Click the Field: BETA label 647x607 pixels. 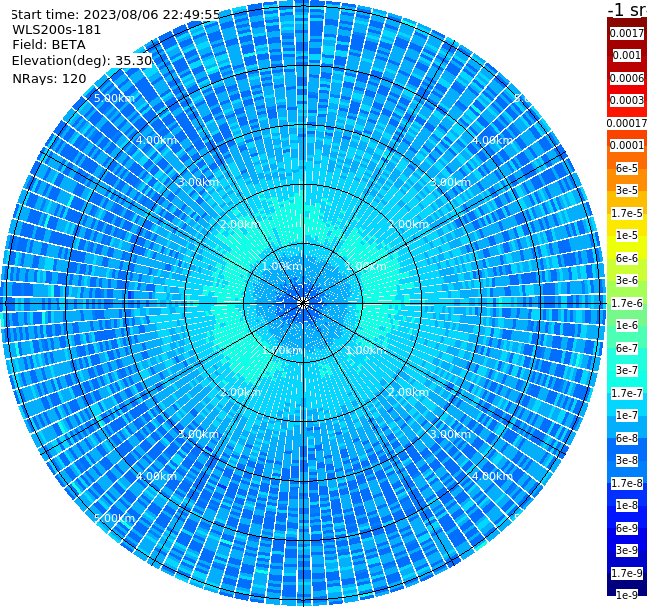click(49, 45)
